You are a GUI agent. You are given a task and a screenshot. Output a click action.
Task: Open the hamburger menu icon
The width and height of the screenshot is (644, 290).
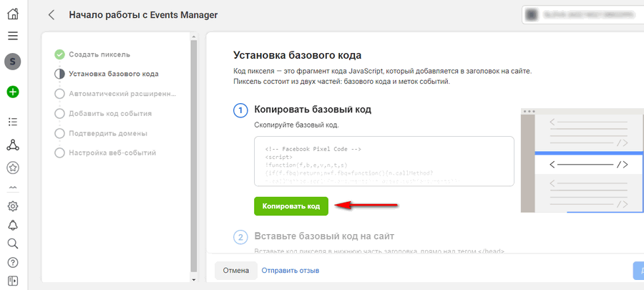13,36
